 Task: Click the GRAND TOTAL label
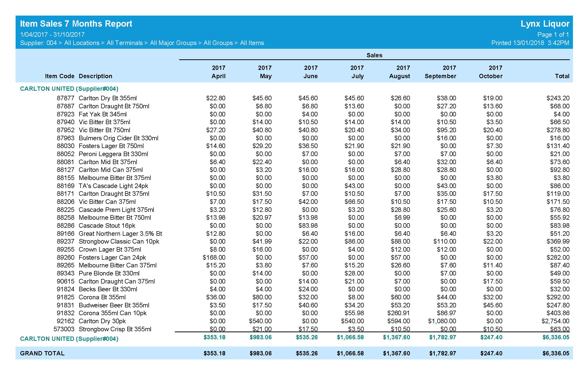pyautogui.click(x=42, y=353)
